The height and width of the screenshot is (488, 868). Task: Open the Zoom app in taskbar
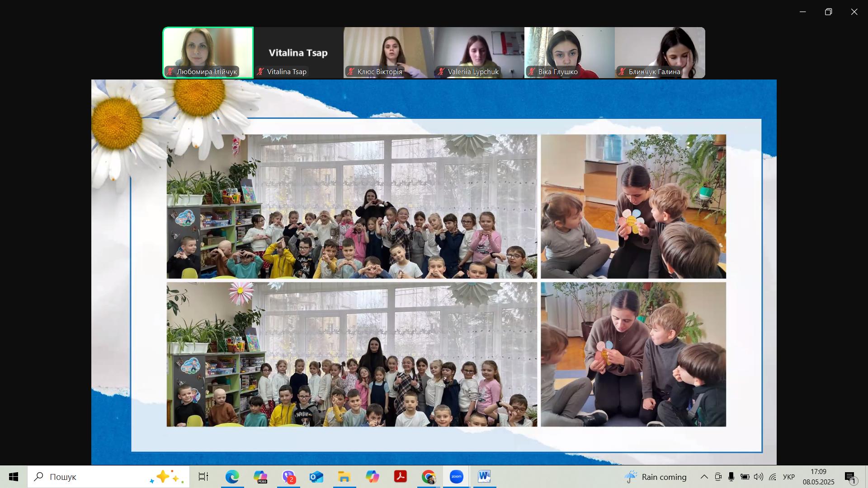pos(456,477)
